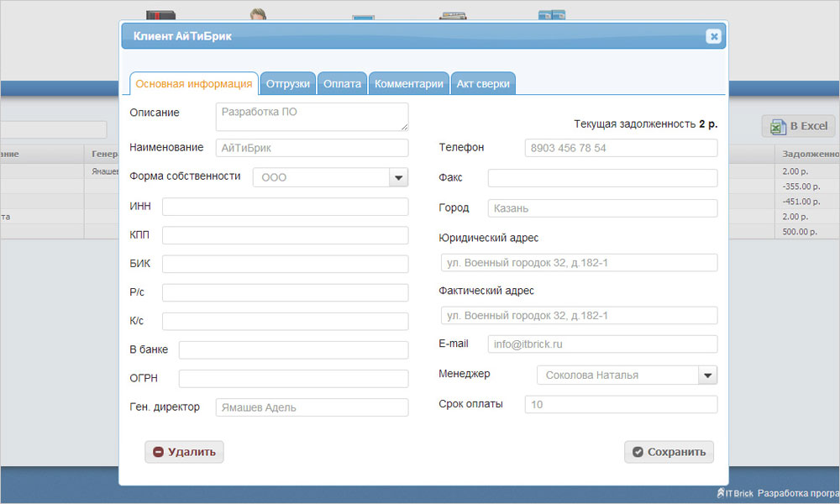Viewport: 840px width, 504px height.
Task: Click the Описание text area
Action: coord(312,117)
